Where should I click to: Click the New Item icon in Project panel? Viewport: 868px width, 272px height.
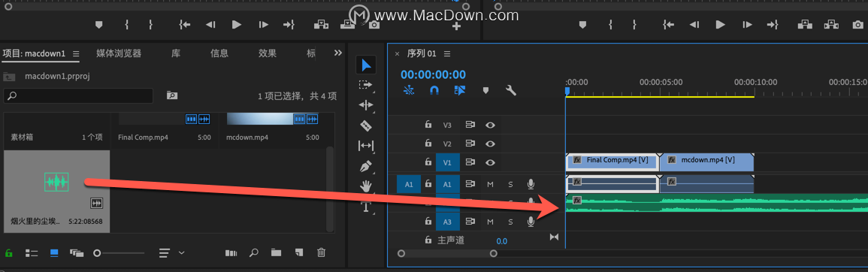[x=299, y=252]
